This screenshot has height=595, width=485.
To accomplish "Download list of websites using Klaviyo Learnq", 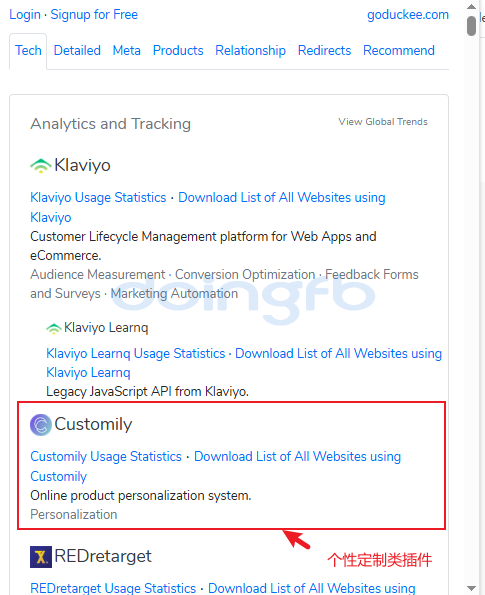I will [339, 354].
